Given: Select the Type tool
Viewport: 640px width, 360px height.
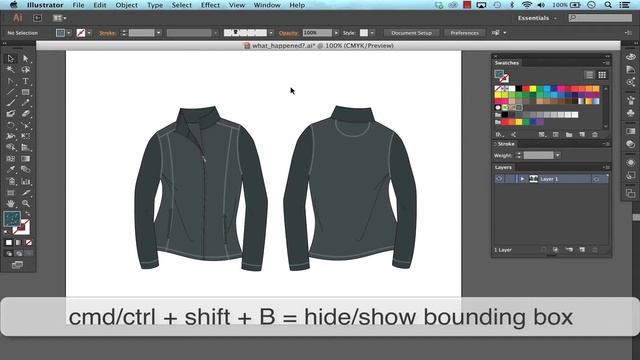Looking at the screenshot, I should coord(25,81).
